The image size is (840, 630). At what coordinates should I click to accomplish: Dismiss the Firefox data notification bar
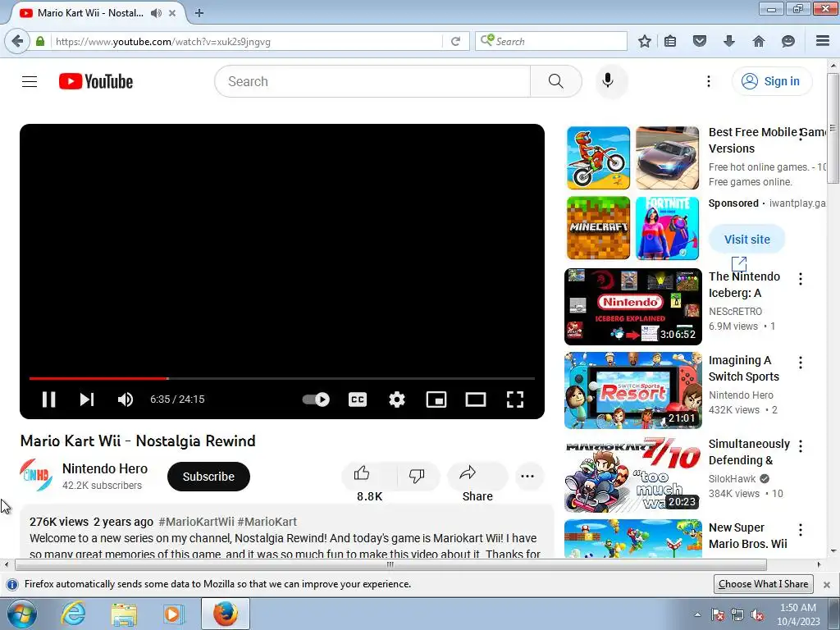click(x=827, y=584)
